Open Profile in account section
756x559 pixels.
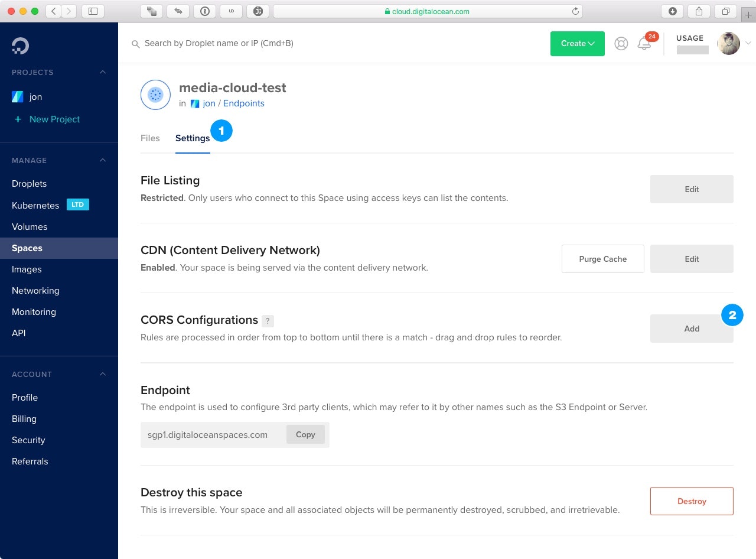tap(25, 398)
